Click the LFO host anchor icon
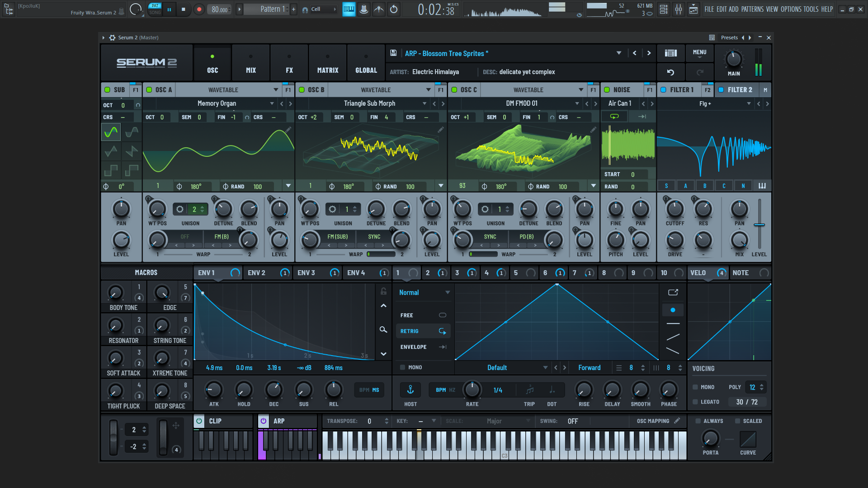Screen dimensions: 868x488 coord(410,389)
